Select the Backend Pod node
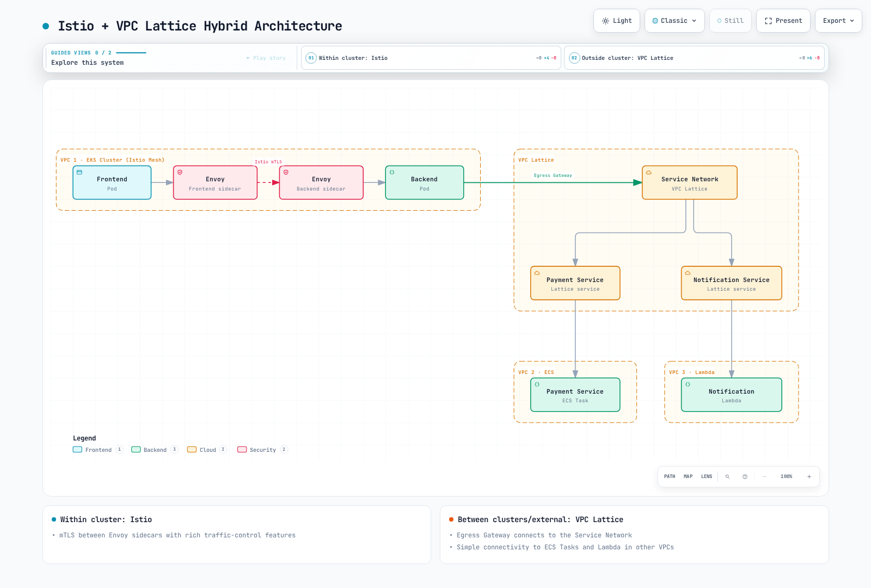 click(x=425, y=183)
